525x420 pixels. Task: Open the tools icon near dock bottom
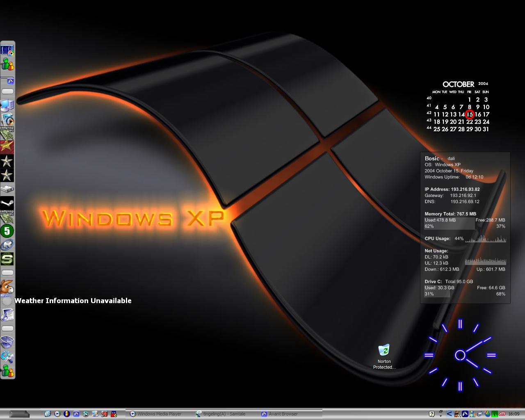pyautogui.click(x=7, y=357)
